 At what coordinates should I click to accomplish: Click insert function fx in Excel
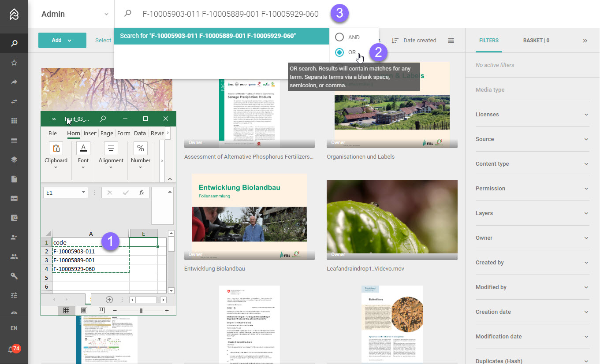tap(142, 193)
